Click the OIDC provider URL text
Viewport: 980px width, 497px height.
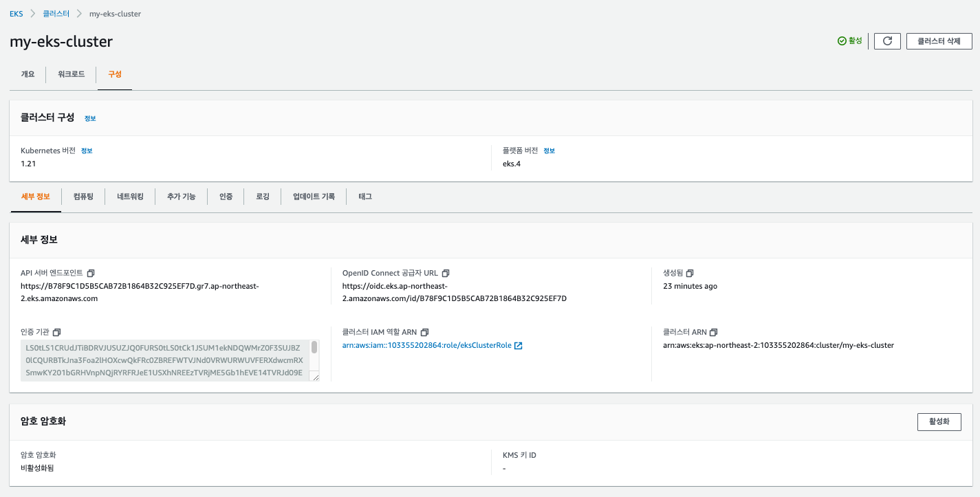coord(455,292)
